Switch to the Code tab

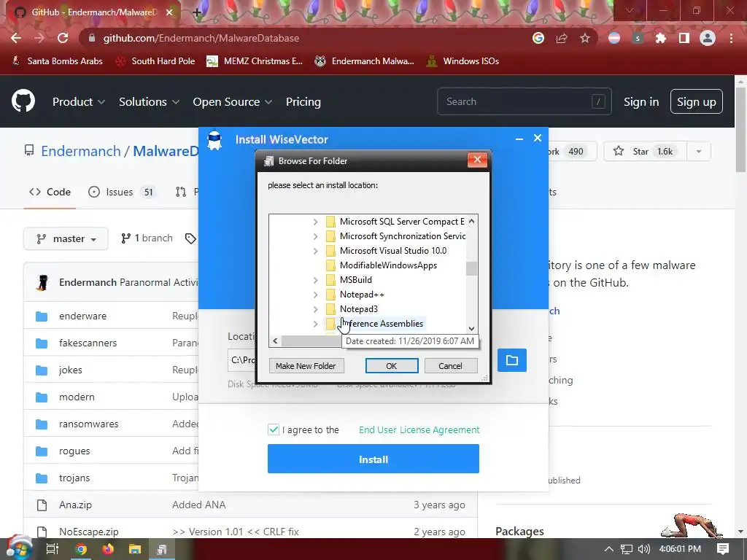pos(50,192)
